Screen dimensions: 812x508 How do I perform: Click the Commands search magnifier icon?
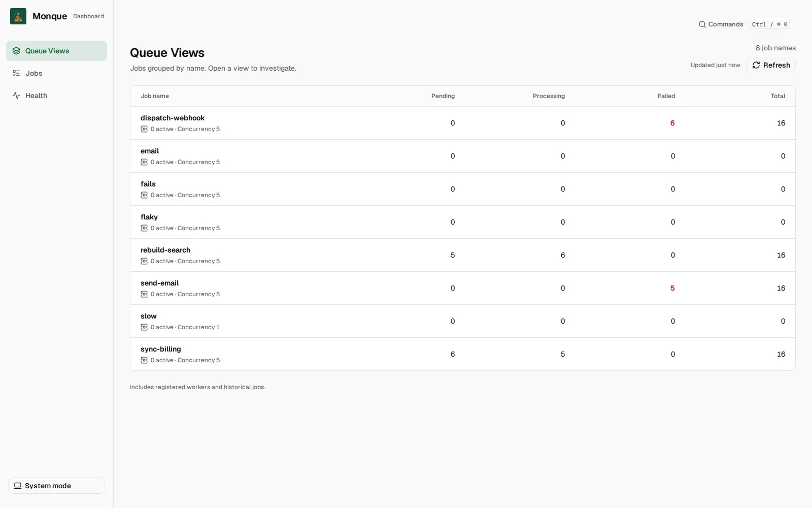pos(702,24)
